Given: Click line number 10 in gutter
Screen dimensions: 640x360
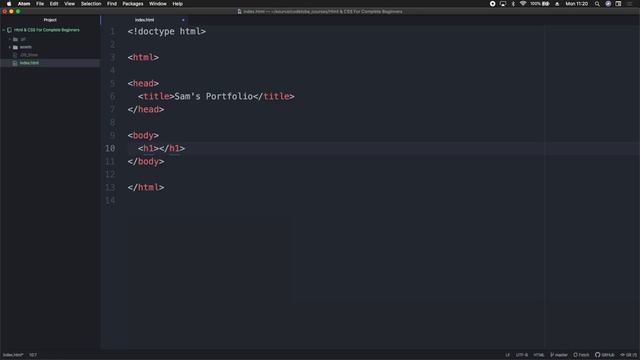Looking at the screenshot, I should 110,149.
